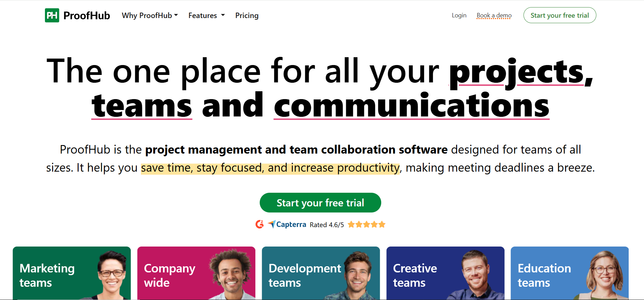
Task: Expand the Why ProofHub dropdown menu
Action: pos(150,15)
